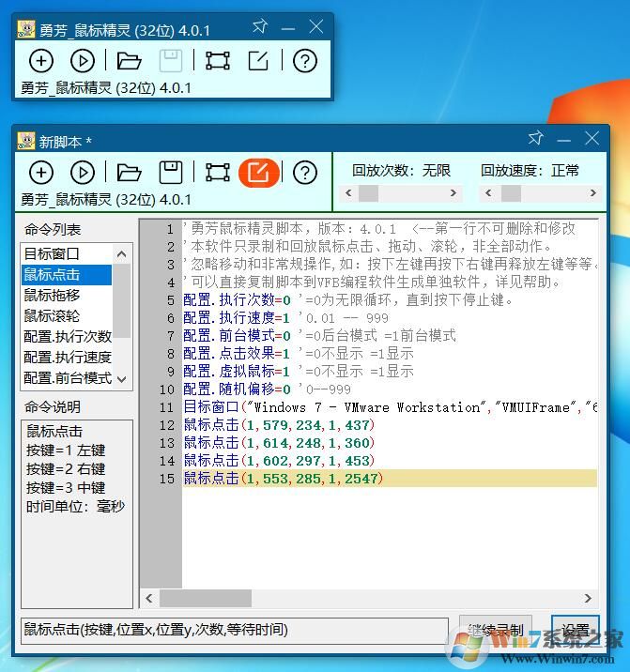Click script line 11 目标窗口 entry
The height and width of the screenshot is (672, 630).
390,407
